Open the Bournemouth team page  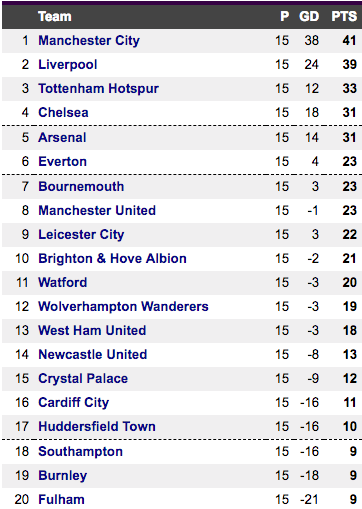[81, 187]
